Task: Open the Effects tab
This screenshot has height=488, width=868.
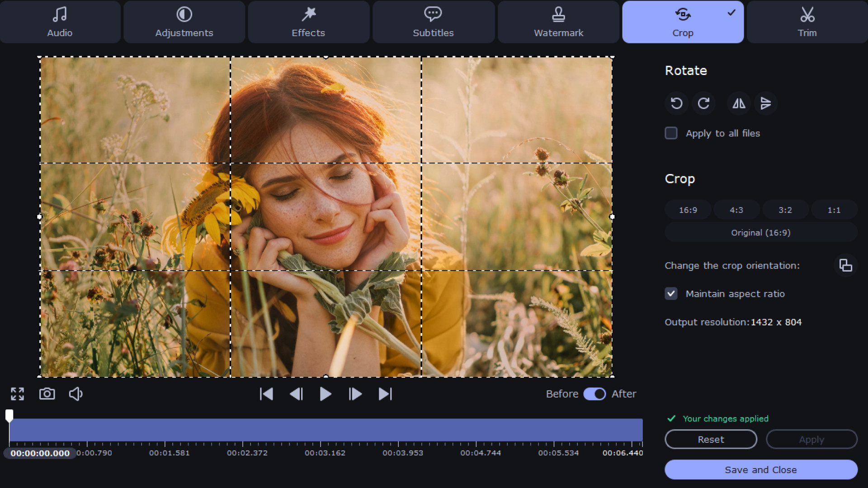Action: point(308,22)
